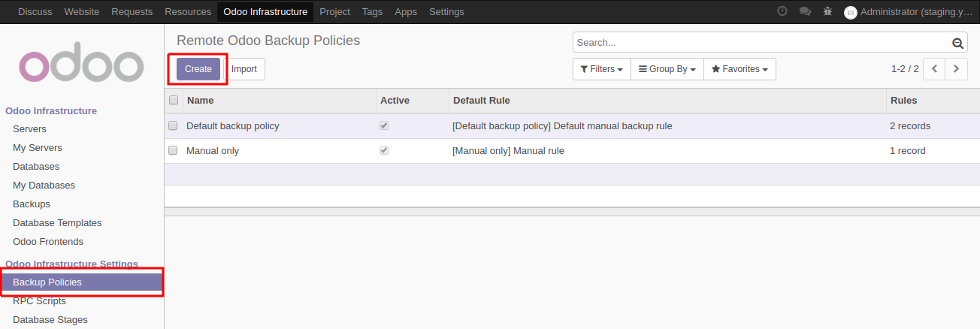980x329 pixels.
Task: Toggle Active checkbox for Default backup policy
Action: point(384,125)
